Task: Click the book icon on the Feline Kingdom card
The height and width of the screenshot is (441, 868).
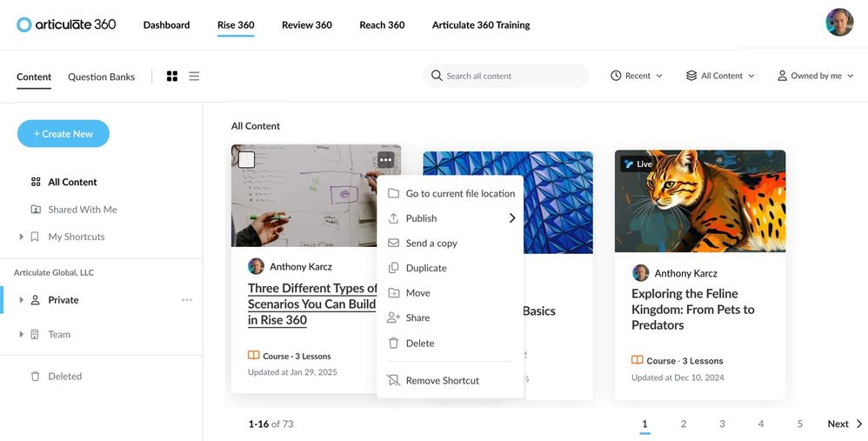Action: tap(638, 360)
